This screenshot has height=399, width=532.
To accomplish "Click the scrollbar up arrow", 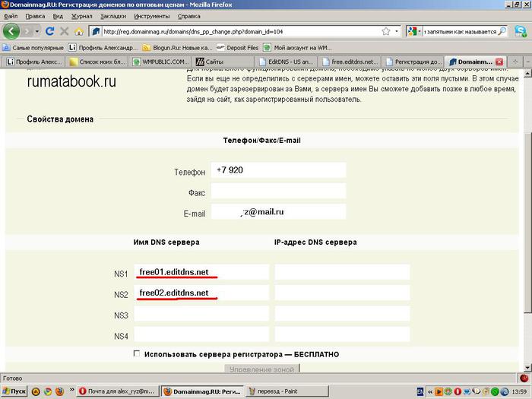I will point(527,73).
